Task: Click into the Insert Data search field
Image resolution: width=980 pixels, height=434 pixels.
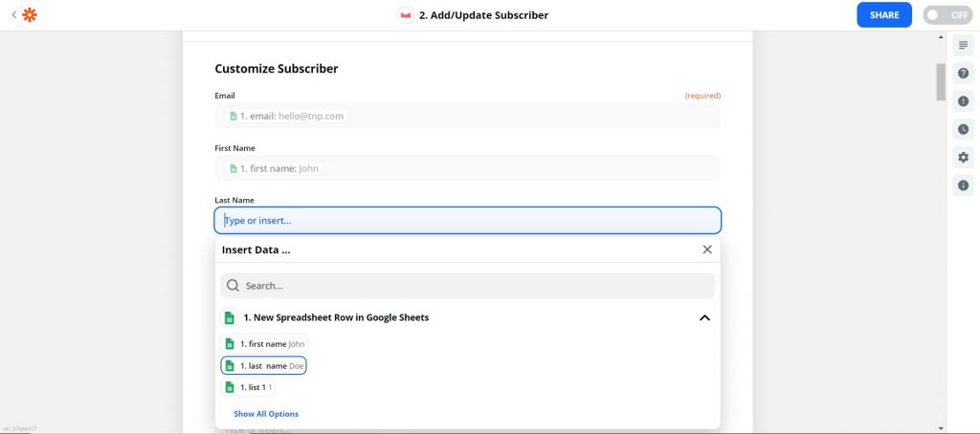Action: (467, 286)
